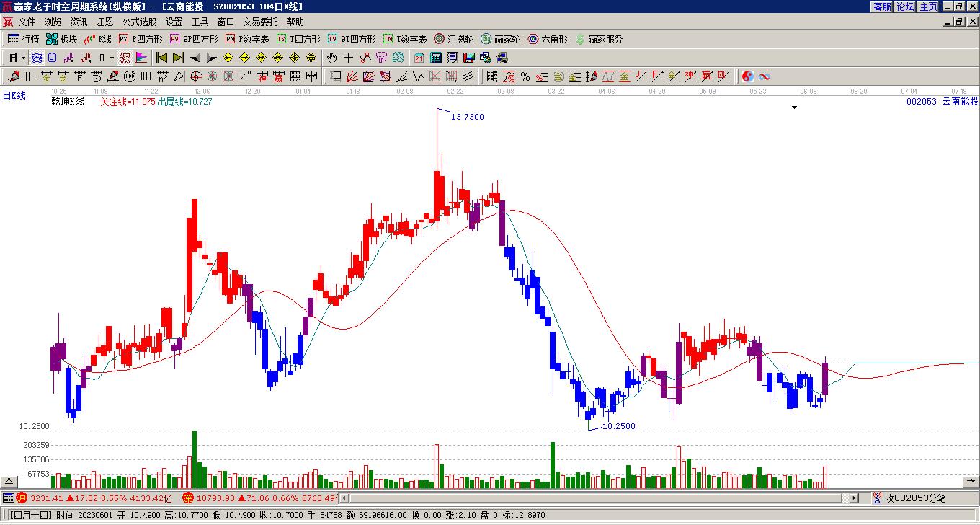The width and height of the screenshot is (980, 525).
Task: Open the 江恩 menu
Action: (x=104, y=22)
